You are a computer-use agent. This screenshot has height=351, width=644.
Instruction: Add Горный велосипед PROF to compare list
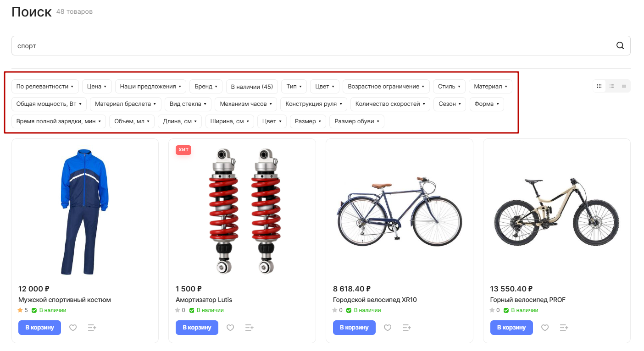click(564, 328)
